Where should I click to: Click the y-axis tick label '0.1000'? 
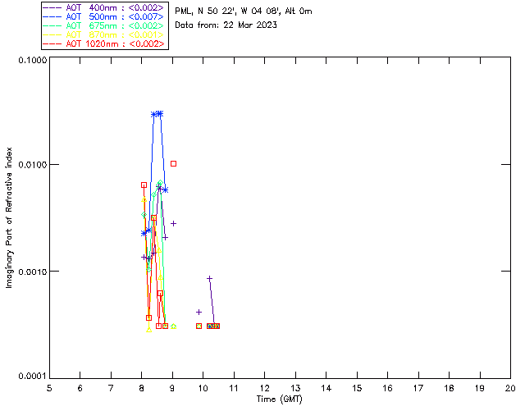(x=33, y=60)
